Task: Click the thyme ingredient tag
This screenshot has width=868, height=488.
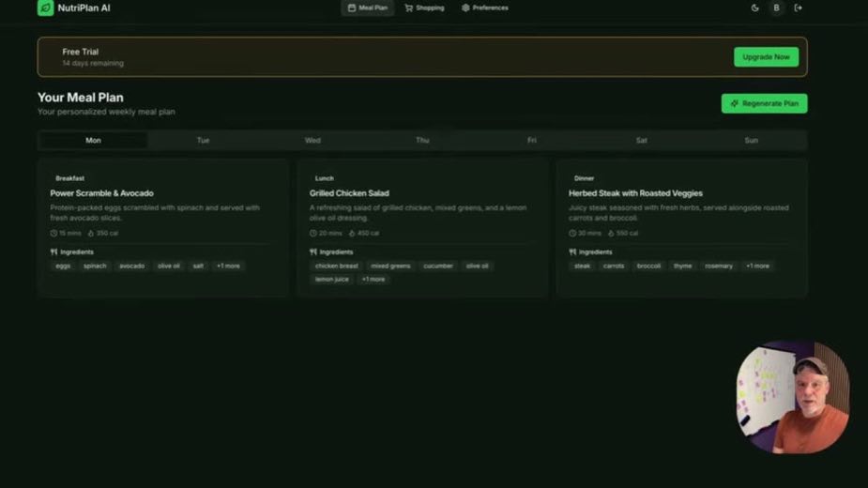Action: [x=682, y=266]
